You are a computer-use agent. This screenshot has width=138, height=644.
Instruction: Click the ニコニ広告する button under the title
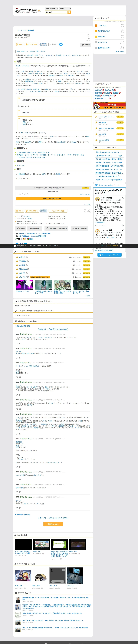point(32,45)
